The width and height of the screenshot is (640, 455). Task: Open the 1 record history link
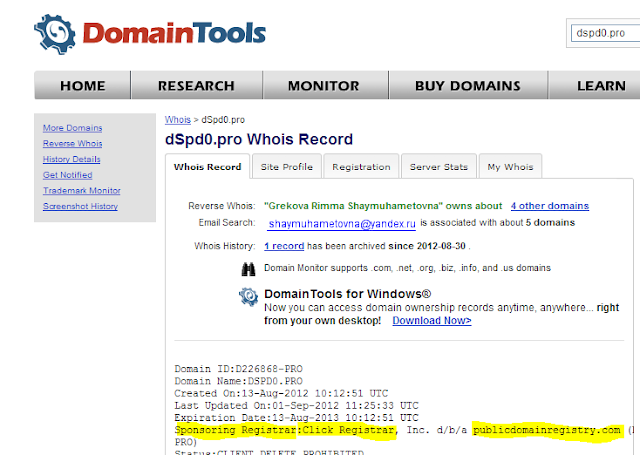pos(284,246)
